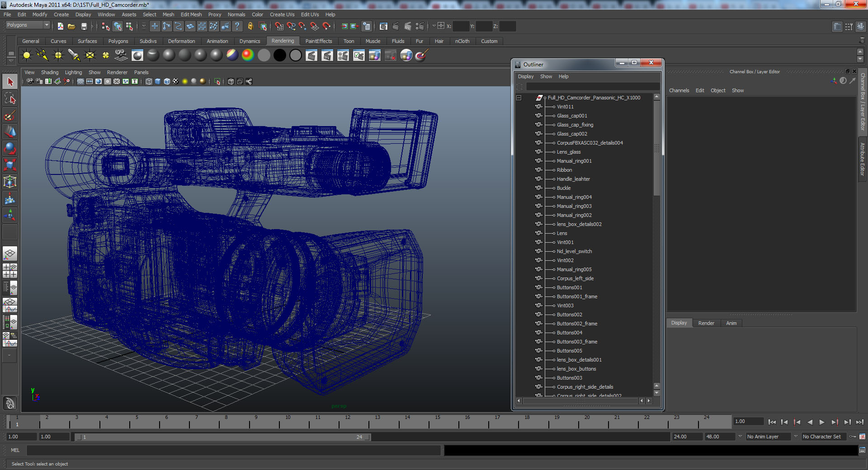Open the IPR render shelf icon
Screen dimensions: 868x470
(327, 55)
